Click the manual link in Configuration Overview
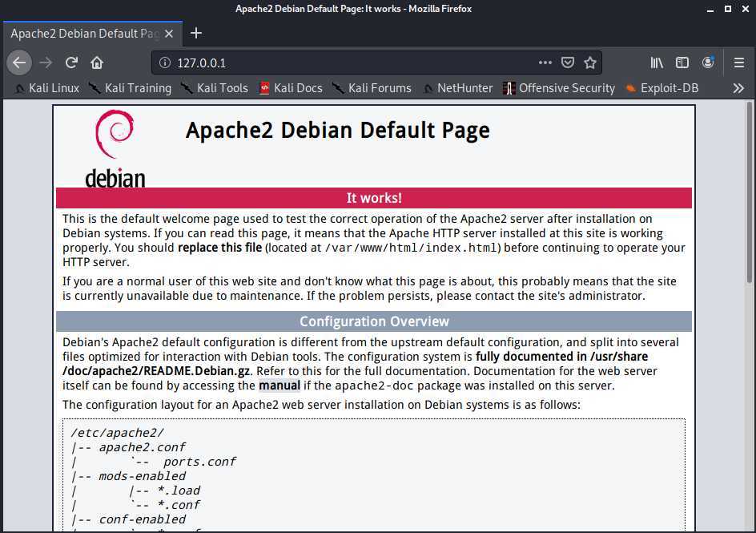Screen dimensions: 756x533 point(279,386)
